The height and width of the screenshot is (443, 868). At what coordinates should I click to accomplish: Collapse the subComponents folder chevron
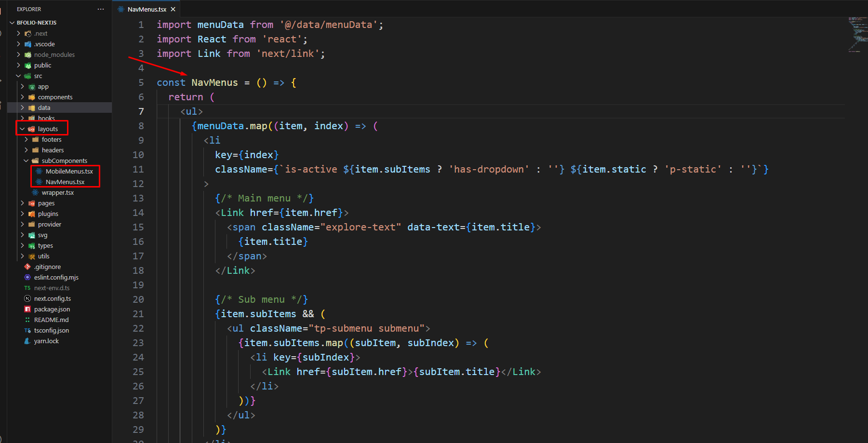26,161
